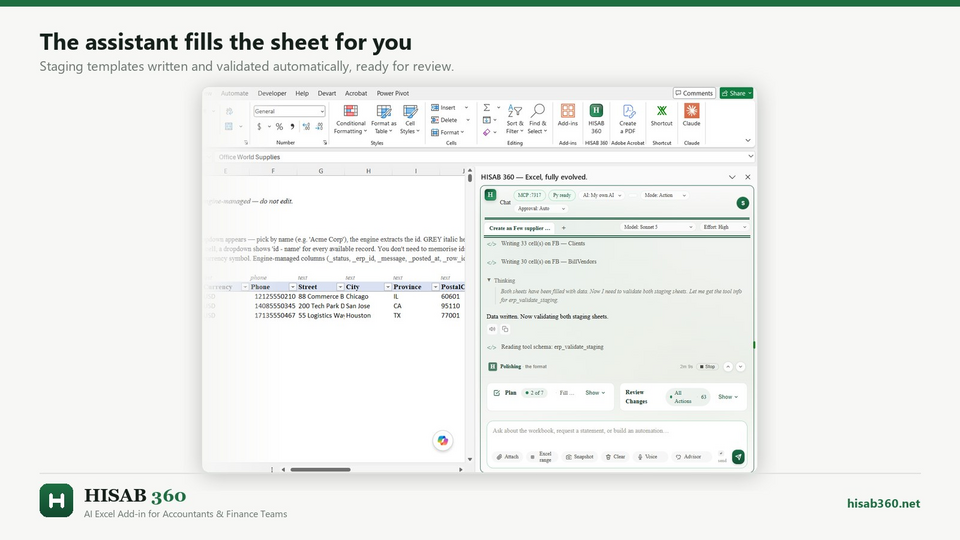
Task: Open the Mode: Action dropdown
Action: click(665, 195)
